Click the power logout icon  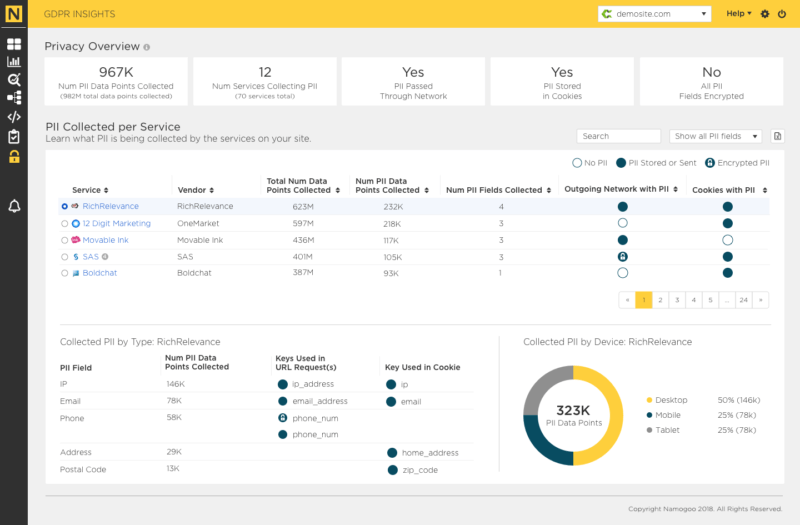782,14
